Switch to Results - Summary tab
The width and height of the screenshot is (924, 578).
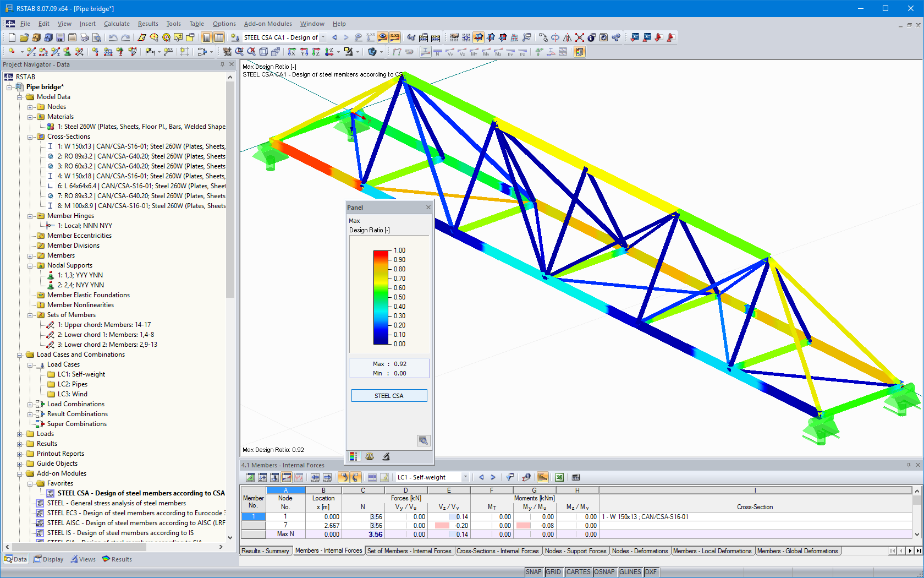(265, 551)
